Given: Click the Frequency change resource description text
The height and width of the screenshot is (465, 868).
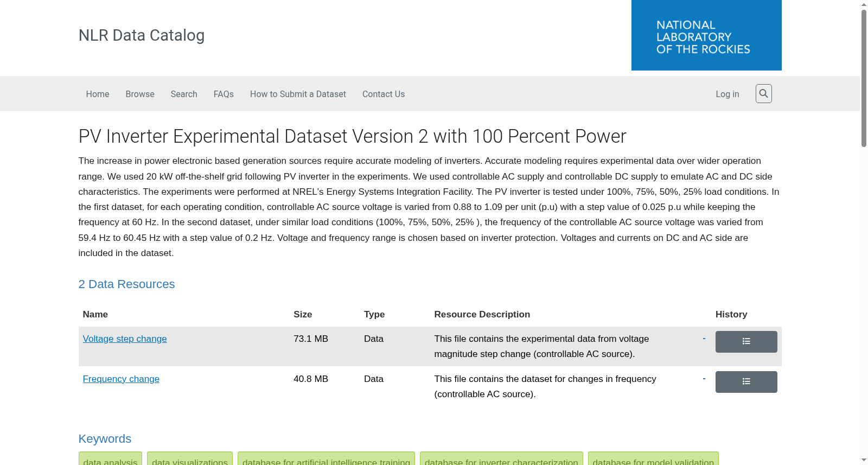Looking at the screenshot, I should click(545, 386).
